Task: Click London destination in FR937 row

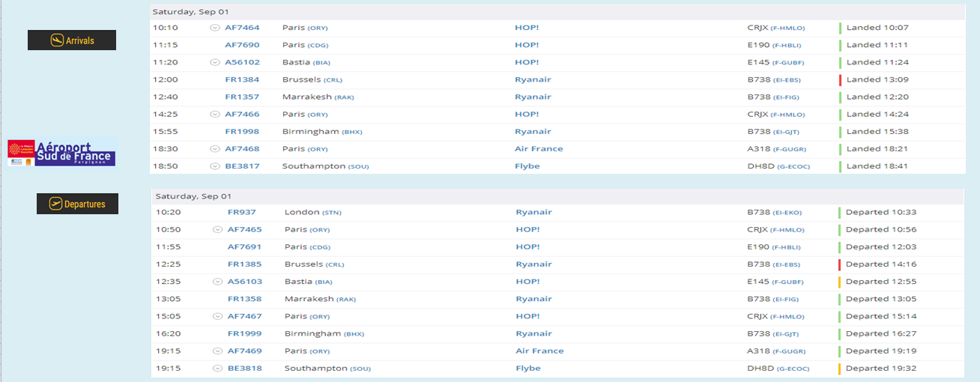Action: (x=302, y=212)
